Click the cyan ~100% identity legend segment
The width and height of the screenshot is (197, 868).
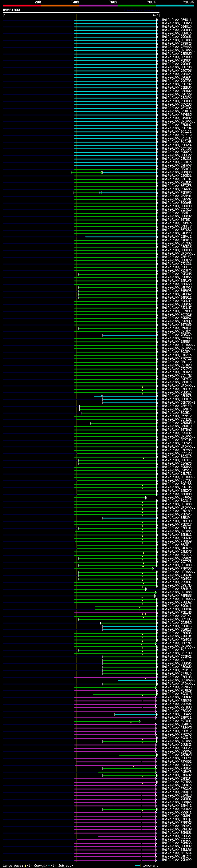tap(175, 6)
